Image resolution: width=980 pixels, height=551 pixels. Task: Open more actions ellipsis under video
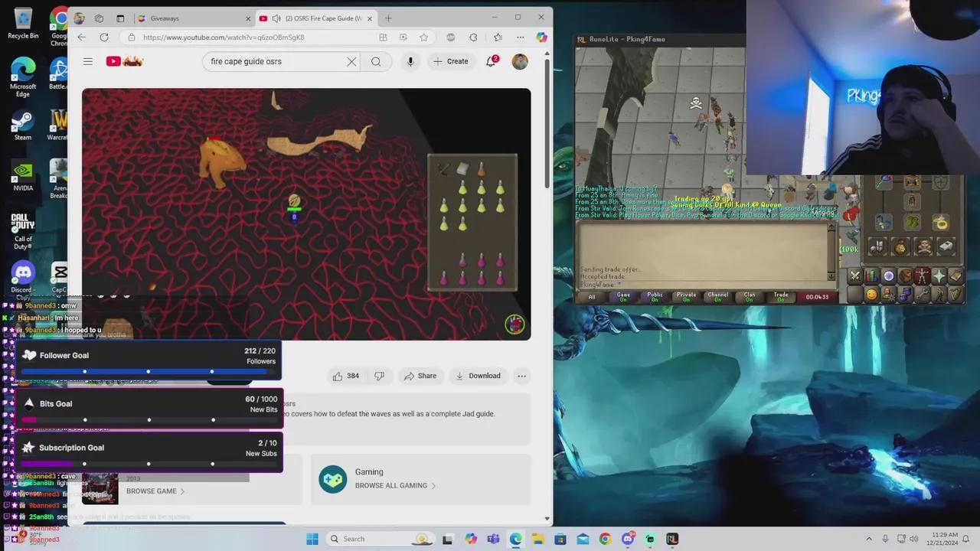click(521, 376)
